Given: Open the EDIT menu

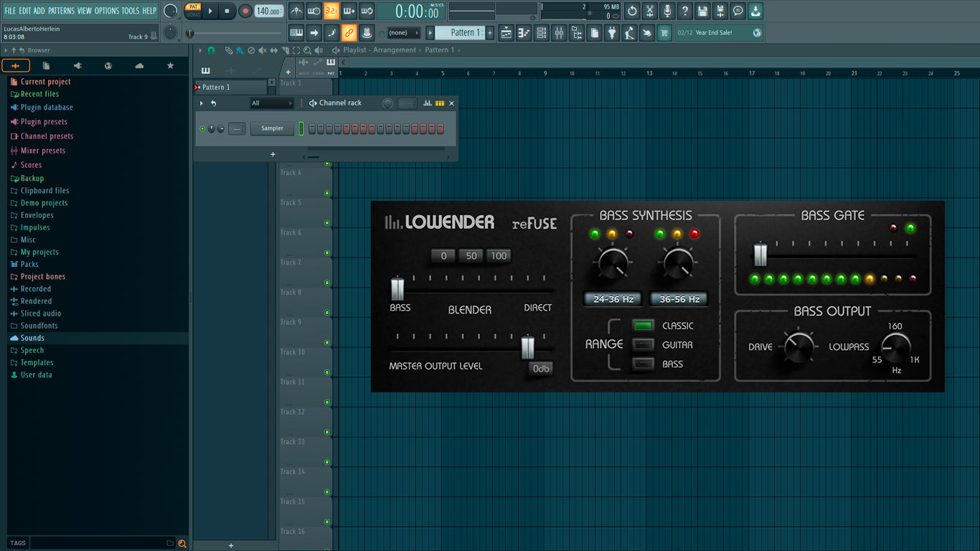Looking at the screenshot, I should pyautogui.click(x=24, y=11).
